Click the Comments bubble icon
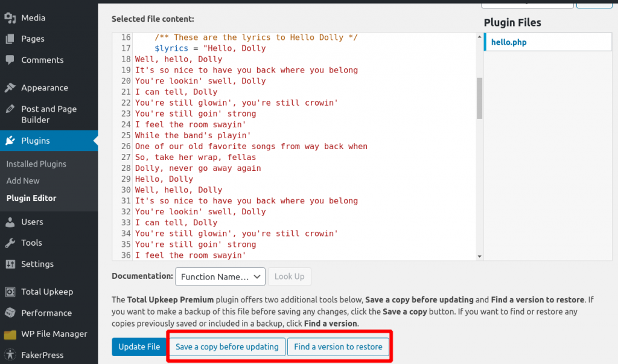 10,60
